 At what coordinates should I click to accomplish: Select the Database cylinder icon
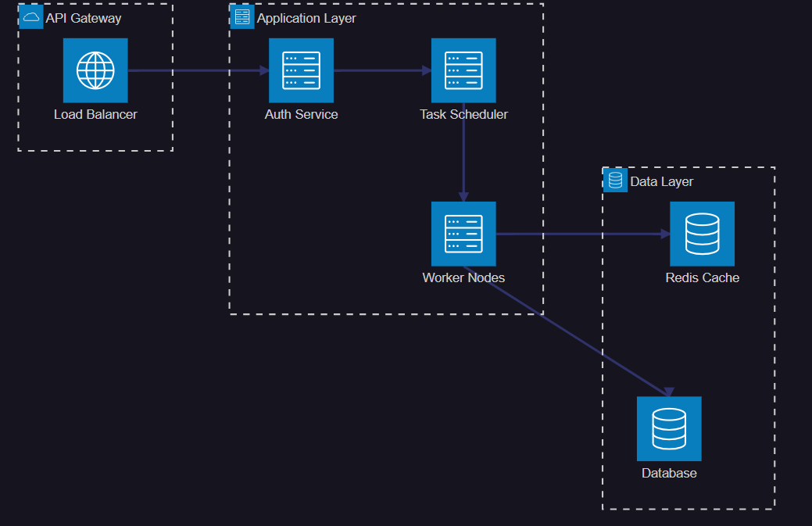coord(669,428)
